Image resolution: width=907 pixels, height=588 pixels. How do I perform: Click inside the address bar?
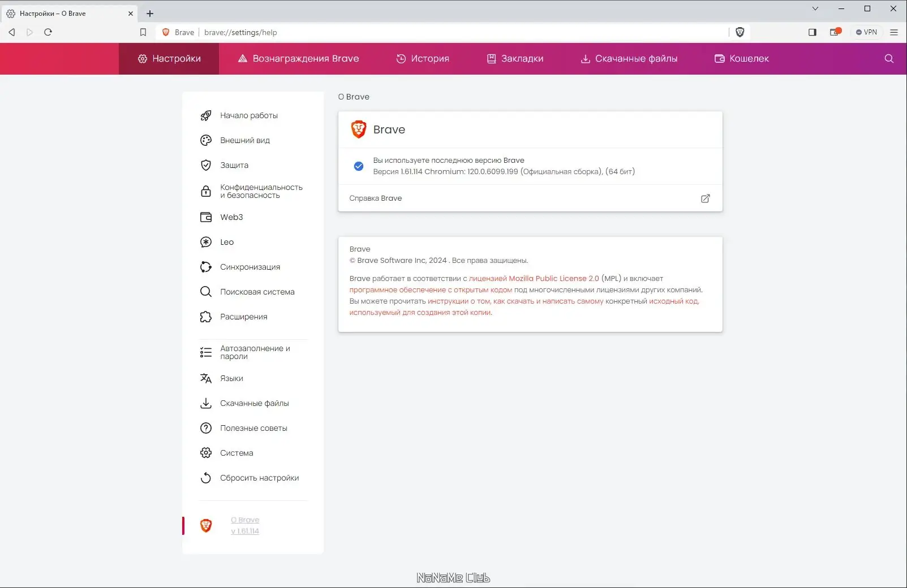(x=396, y=32)
